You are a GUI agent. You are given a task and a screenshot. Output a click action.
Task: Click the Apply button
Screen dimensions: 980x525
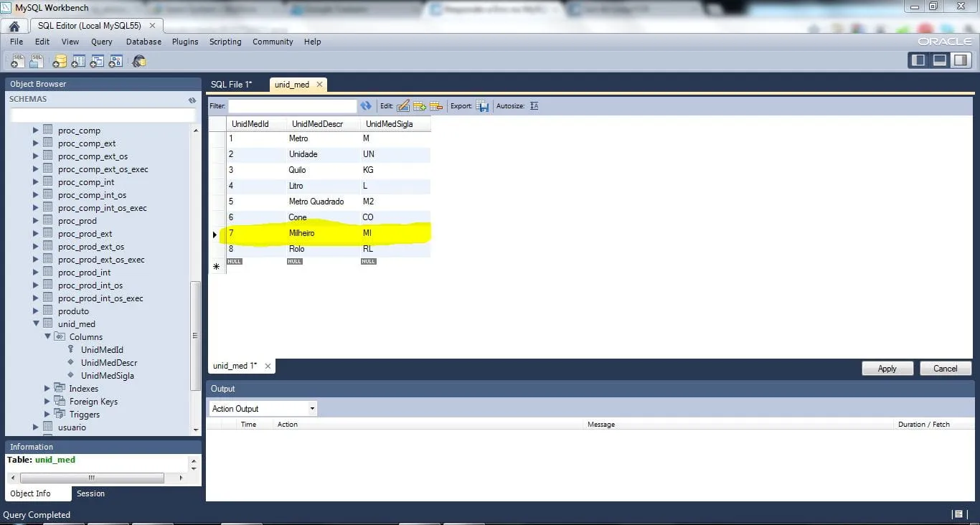point(887,369)
